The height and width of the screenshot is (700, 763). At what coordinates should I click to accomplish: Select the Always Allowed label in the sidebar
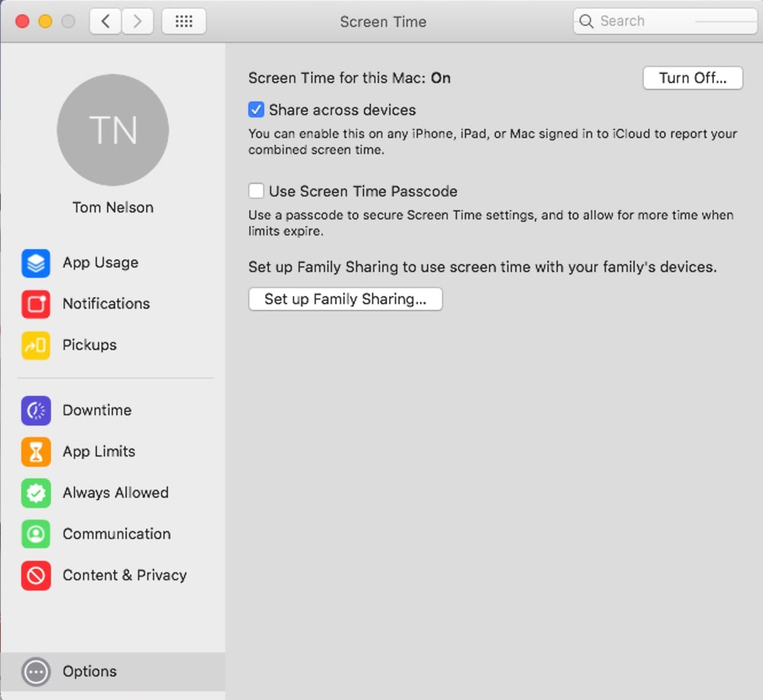click(x=116, y=493)
